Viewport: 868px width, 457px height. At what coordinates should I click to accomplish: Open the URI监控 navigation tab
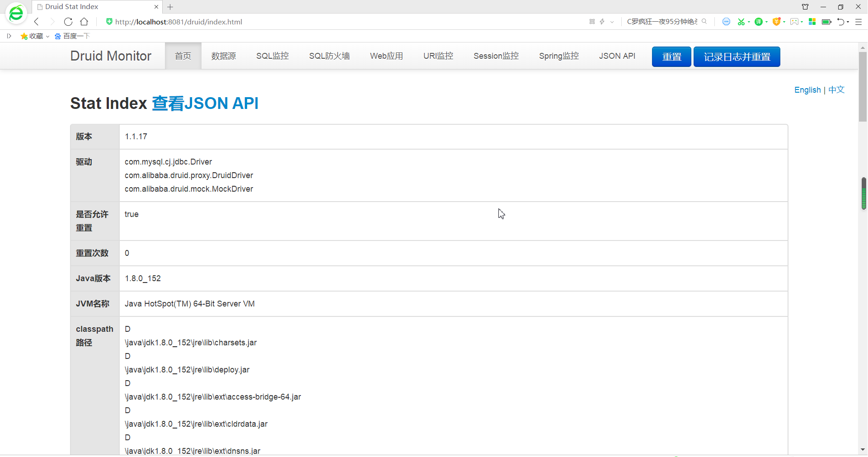[438, 56]
